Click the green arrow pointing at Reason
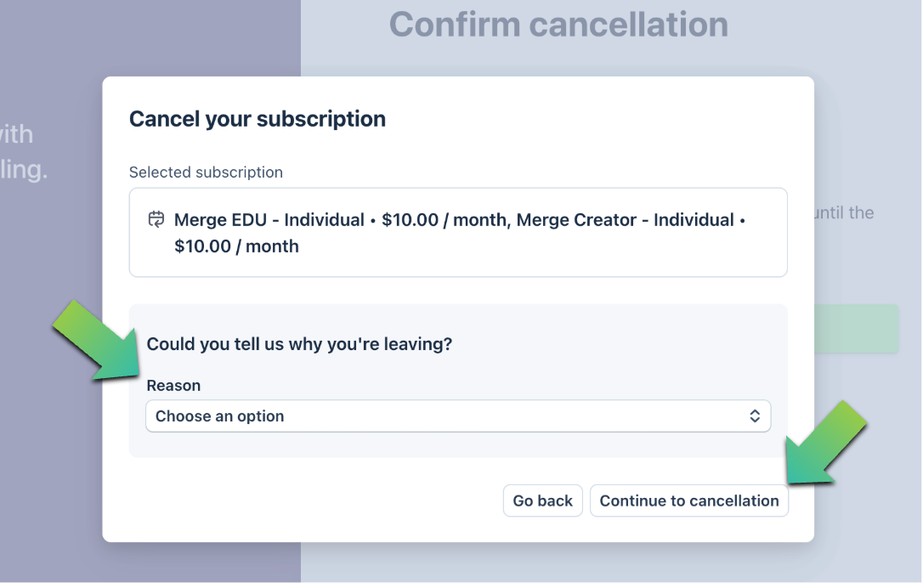923x588 pixels. pos(97,342)
